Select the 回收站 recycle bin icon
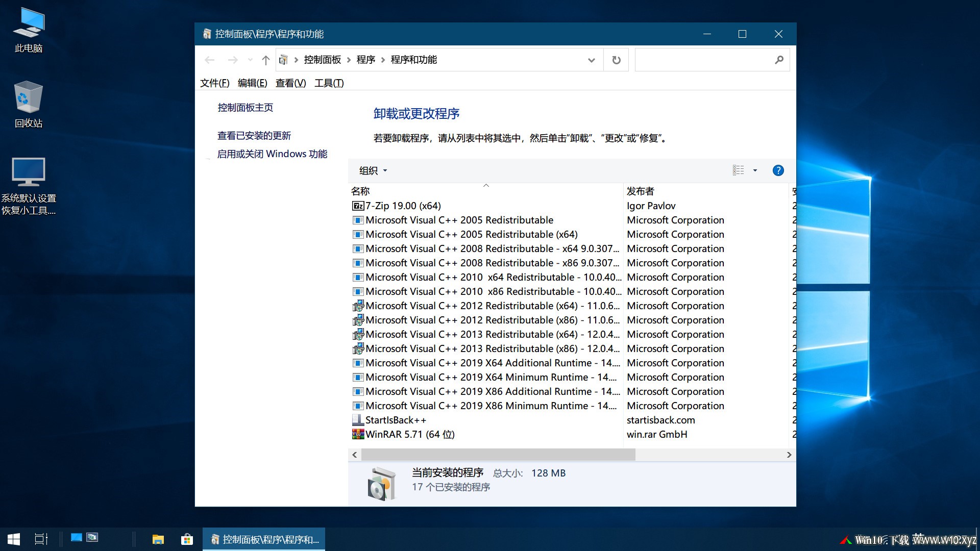980x551 pixels. click(29, 105)
